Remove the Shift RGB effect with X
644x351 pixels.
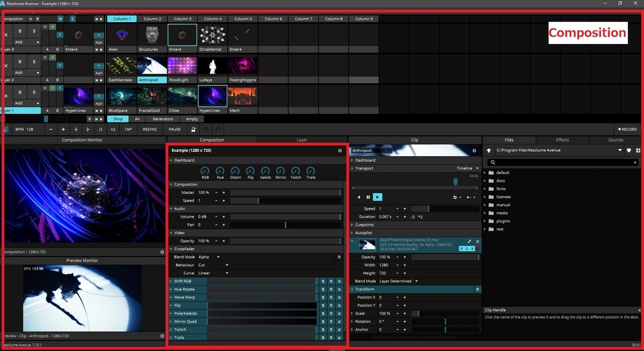339,281
